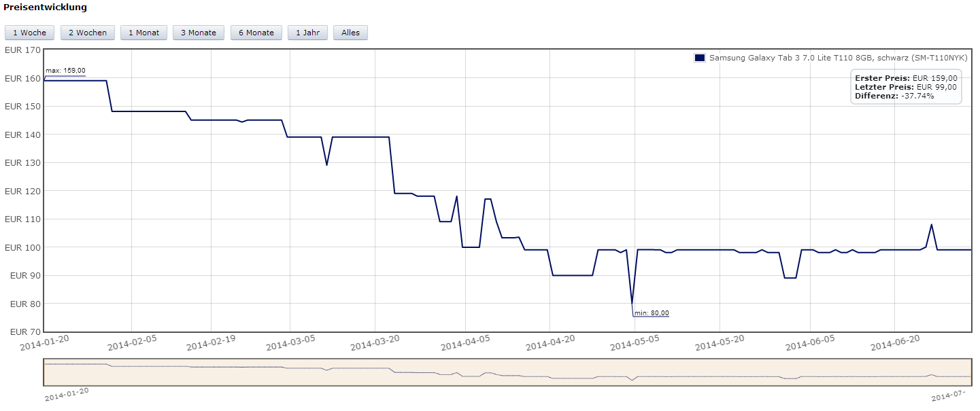980x411 pixels.
Task: Choose the 3 Monate range button
Action: point(198,33)
